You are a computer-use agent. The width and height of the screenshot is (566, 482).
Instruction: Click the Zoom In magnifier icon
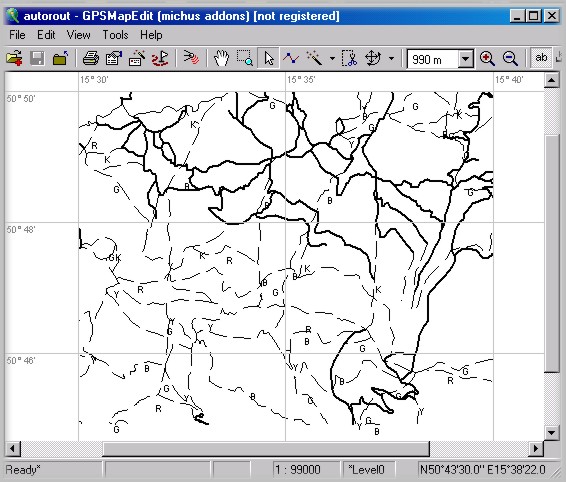(x=487, y=58)
